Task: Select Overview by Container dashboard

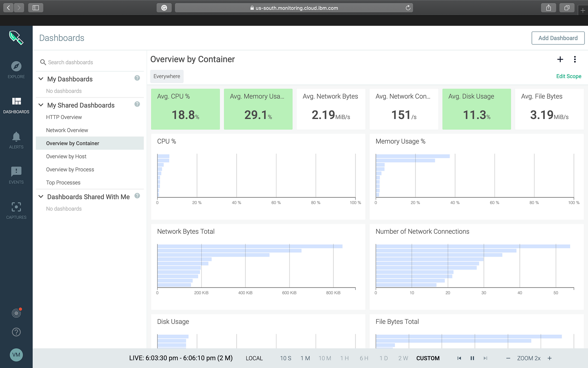Action: pyautogui.click(x=90, y=143)
